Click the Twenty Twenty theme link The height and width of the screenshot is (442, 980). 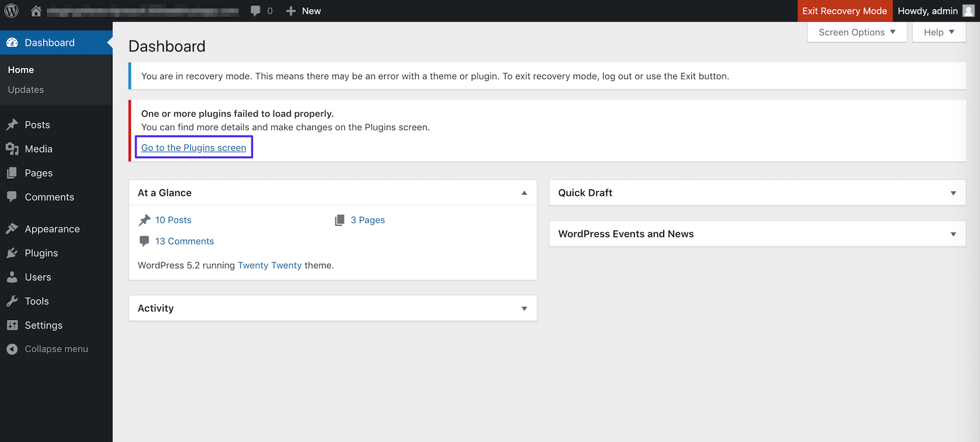(x=269, y=265)
